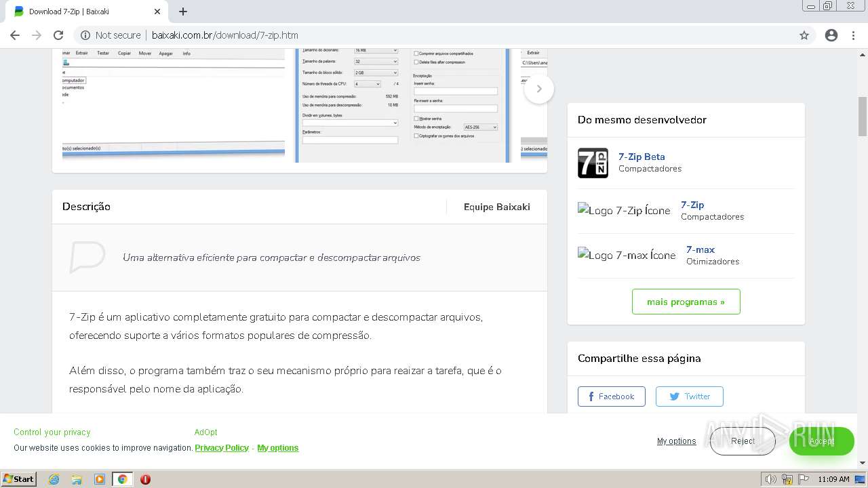Bookmark this page with the star

coord(804,35)
